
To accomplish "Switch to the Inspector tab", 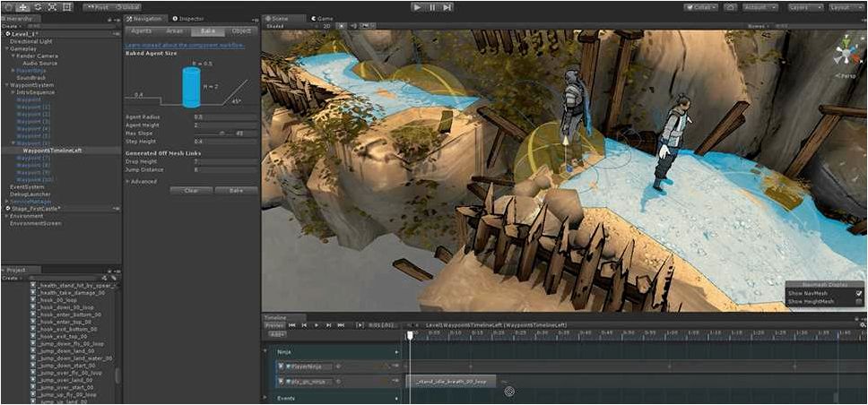I will (189, 19).
